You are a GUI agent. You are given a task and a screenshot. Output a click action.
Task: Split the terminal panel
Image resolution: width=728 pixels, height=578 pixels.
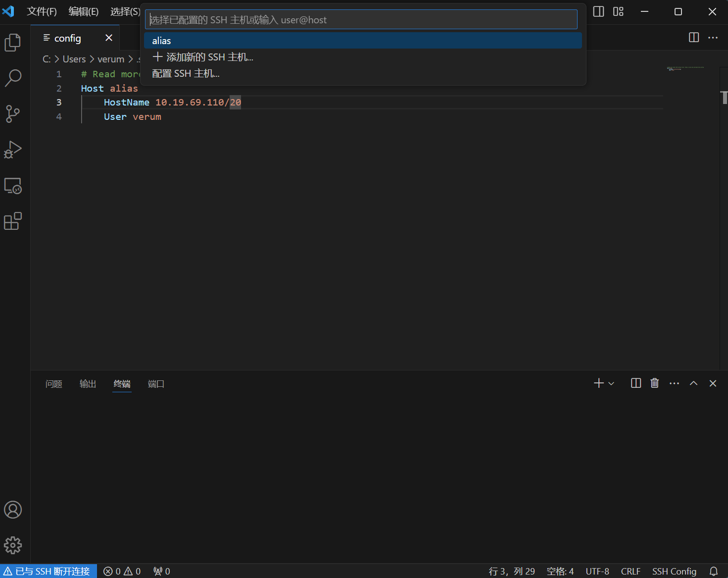(636, 383)
